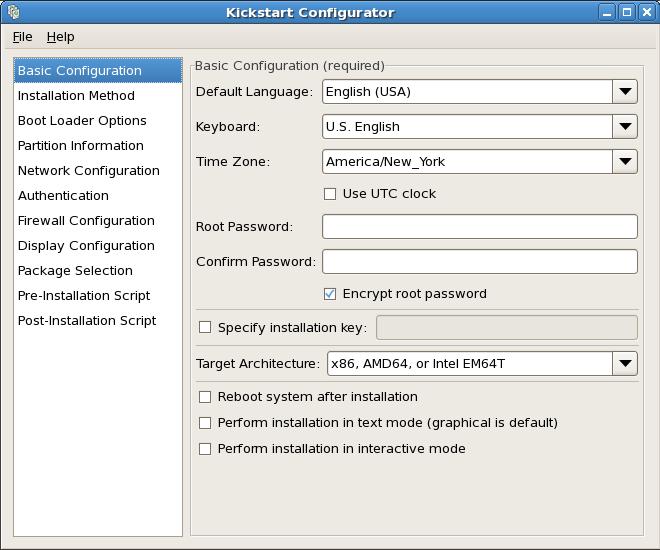Toggle Perform installation in interactive mode
This screenshot has height=550, width=660.
tap(206, 449)
